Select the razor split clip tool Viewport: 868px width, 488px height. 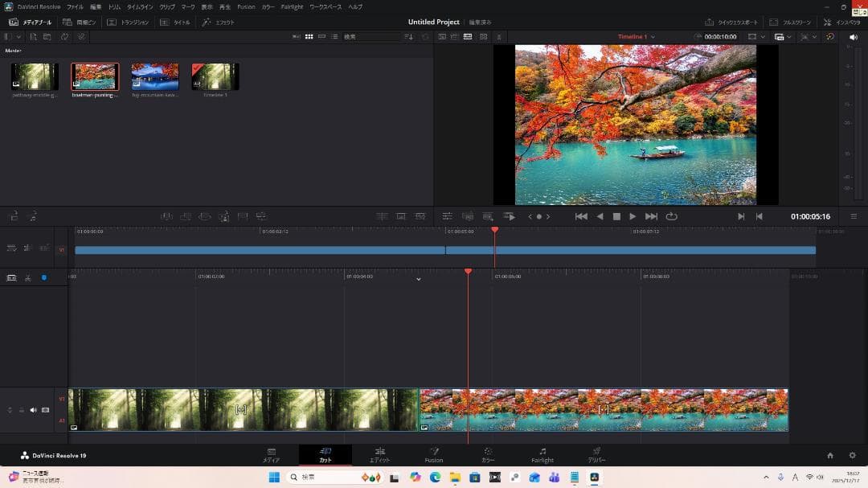(x=27, y=278)
